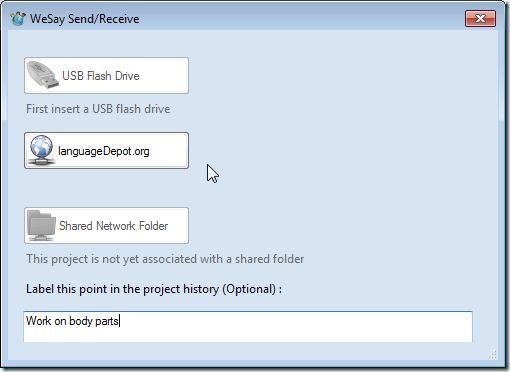
Task: Click the WeSay application icon in title bar
Action: pos(18,18)
